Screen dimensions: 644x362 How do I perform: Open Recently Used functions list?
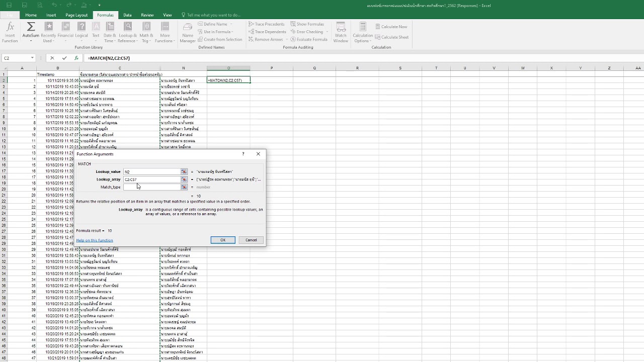pos(48,33)
